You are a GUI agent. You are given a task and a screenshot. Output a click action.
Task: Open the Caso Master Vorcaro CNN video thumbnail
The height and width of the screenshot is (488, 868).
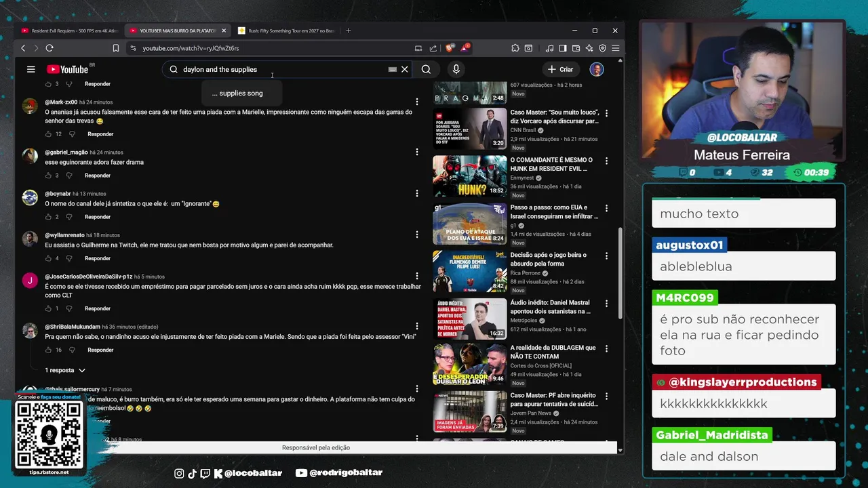470,129
